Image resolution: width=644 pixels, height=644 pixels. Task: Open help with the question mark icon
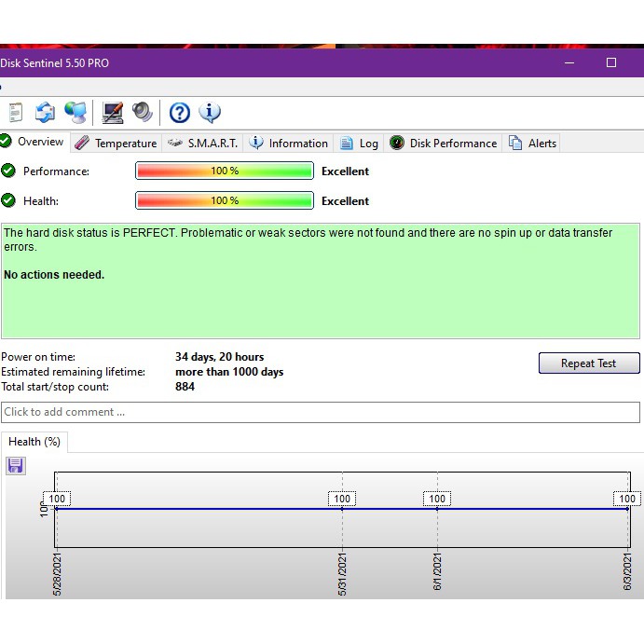tap(180, 113)
